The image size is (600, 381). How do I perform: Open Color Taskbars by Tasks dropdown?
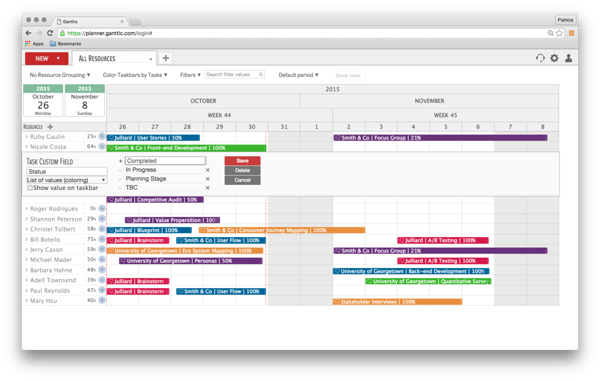(135, 75)
